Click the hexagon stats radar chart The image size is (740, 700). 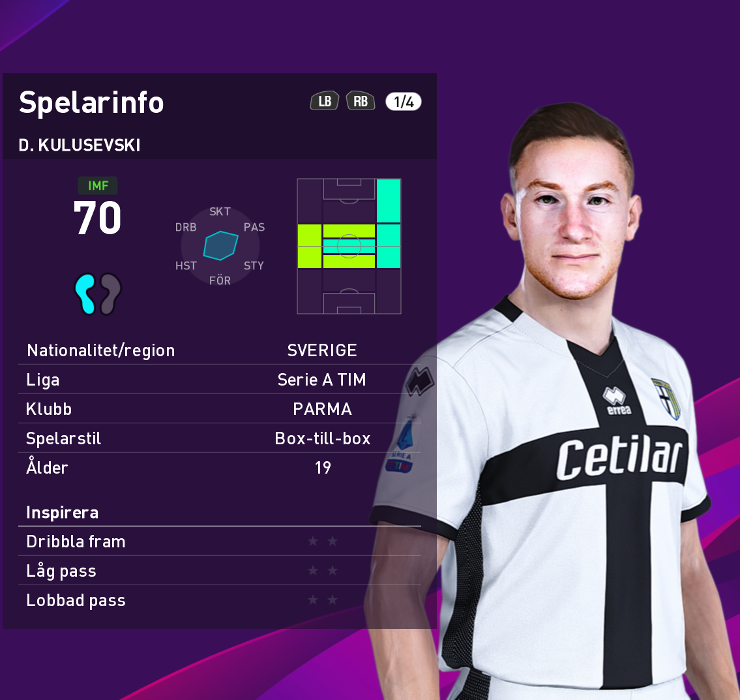pyautogui.click(x=220, y=246)
